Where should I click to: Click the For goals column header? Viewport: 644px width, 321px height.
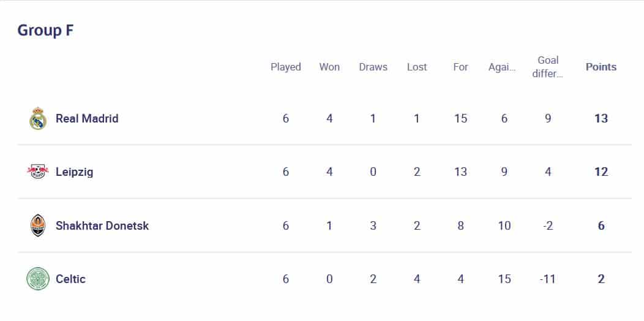(x=460, y=67)
